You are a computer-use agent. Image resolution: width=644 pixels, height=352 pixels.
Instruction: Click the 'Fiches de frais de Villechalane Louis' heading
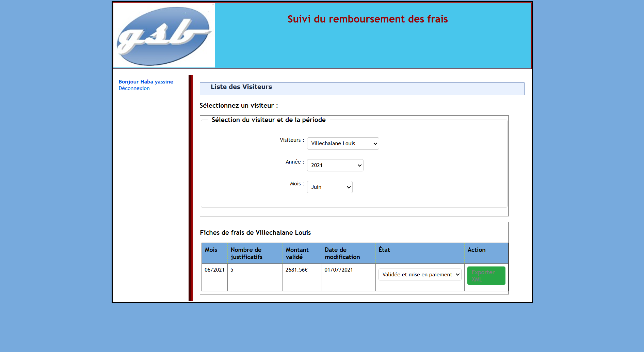(255, 233)
